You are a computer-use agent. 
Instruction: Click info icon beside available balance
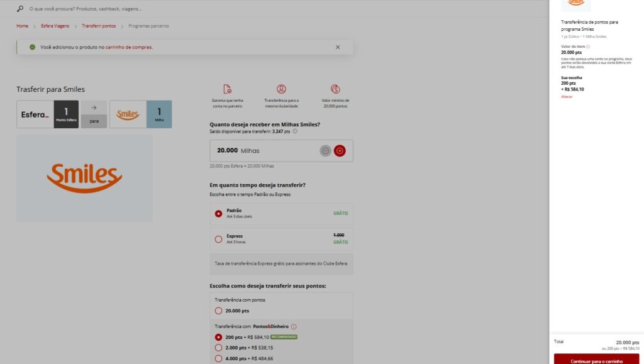(x=295, y=131)
